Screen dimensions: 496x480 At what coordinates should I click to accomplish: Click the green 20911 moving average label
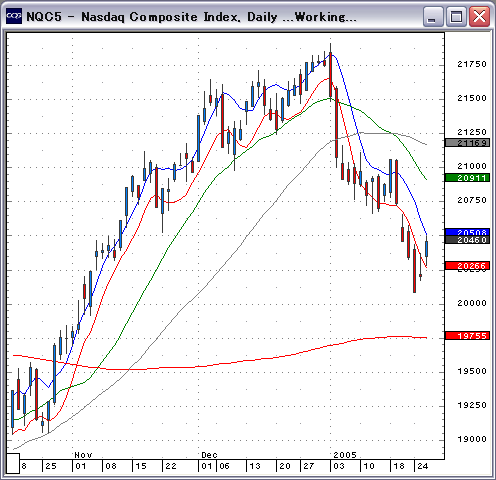point(467,178)
